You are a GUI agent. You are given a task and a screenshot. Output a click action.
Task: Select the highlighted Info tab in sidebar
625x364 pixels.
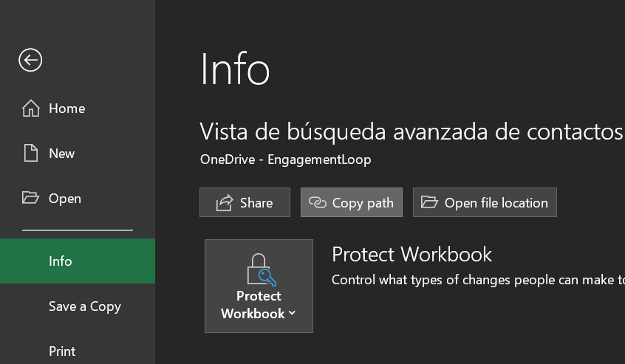click(61, 261)
